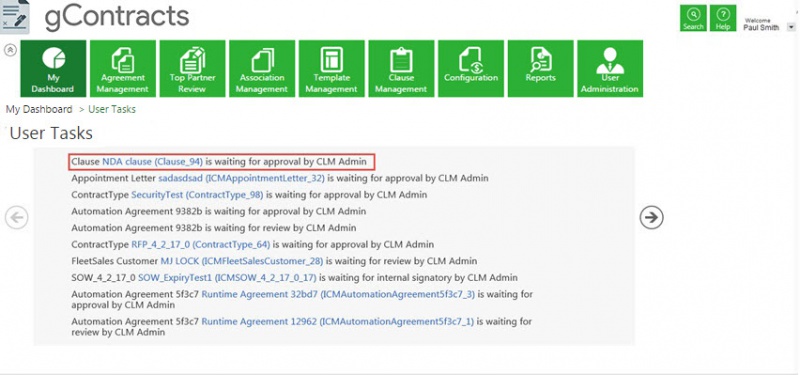The image size is (800, 375).
Task: Go to the previous page of user tasks
Action: click(17, 217)
